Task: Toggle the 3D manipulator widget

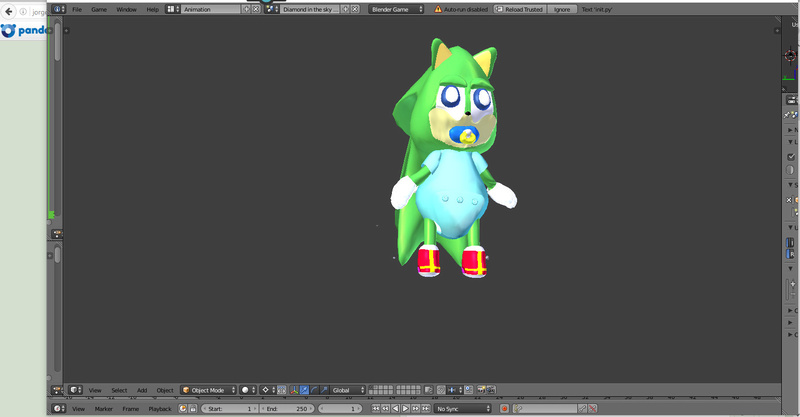Action: tap(294, 390)
